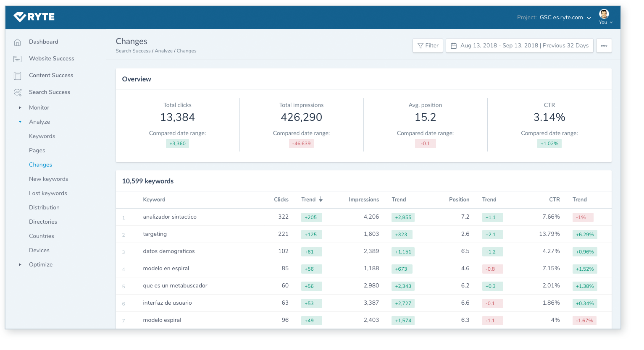Click the 13.79% CTR value
Image resolution: width=644 pixels, height=350 pixels.
pyautogui.click(x=549, y=234)
